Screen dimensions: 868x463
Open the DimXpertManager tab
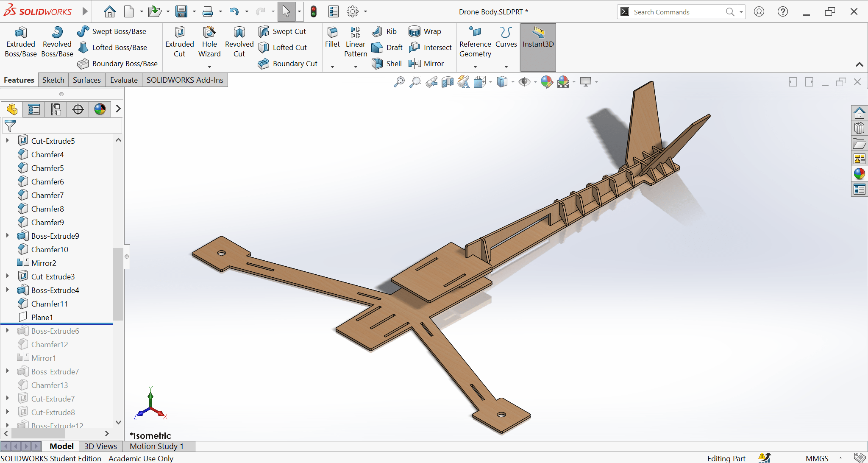(78, 109)
